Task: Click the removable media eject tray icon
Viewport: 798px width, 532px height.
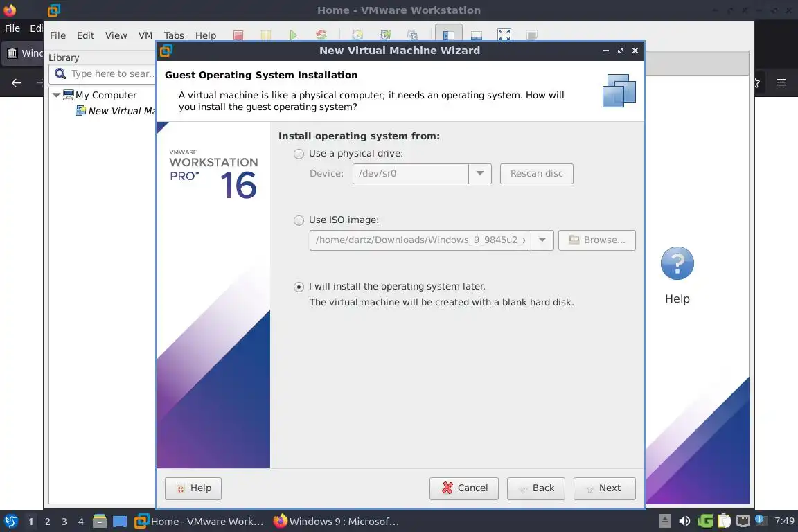Action: tap(665, 521)
